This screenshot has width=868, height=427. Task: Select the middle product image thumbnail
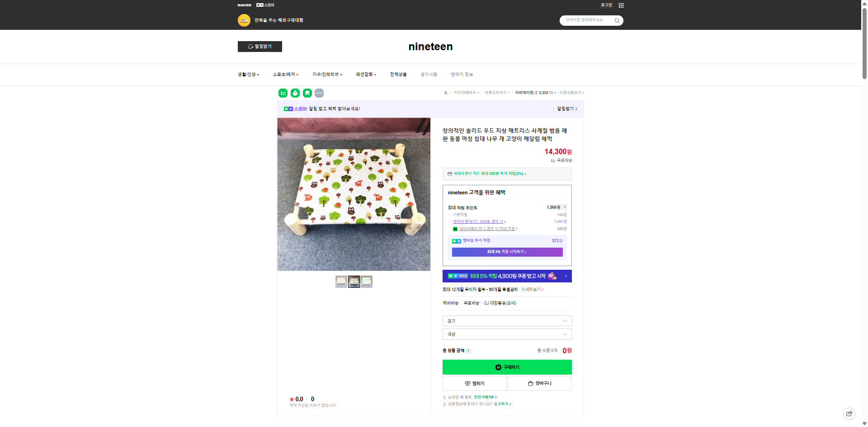click(354, 282)
